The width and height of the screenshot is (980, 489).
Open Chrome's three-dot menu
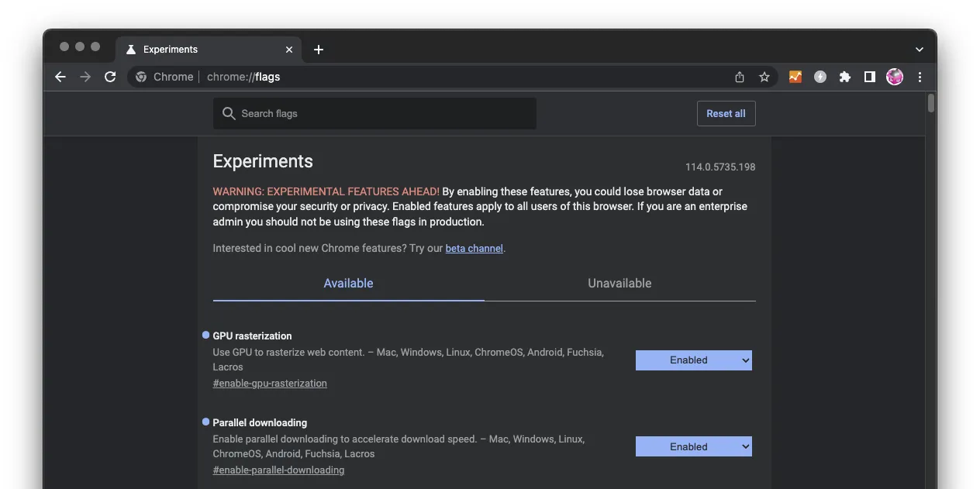pos(920,77)
